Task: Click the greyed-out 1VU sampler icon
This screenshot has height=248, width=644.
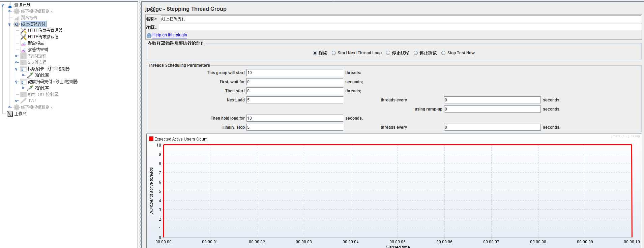Action: point(24,101)
